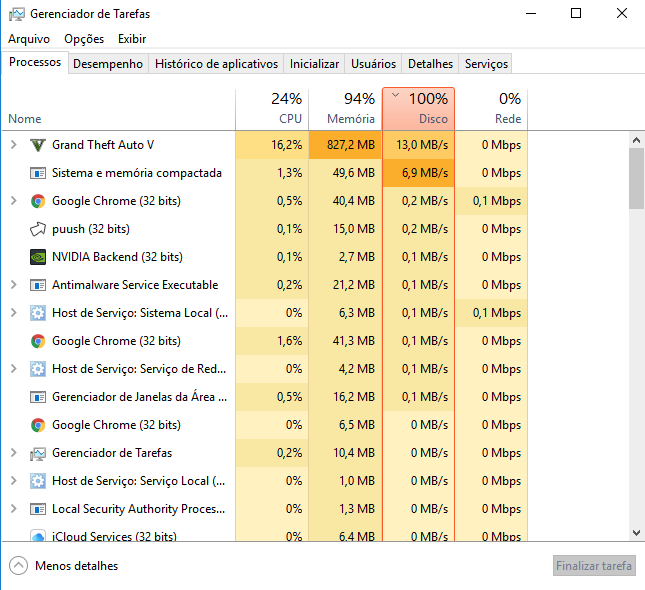Image resolution: width=645 pixels, height=590 pixels.
Task: Click the 13,0 MB/s disk cell
Action: click(x=418, y=145)
